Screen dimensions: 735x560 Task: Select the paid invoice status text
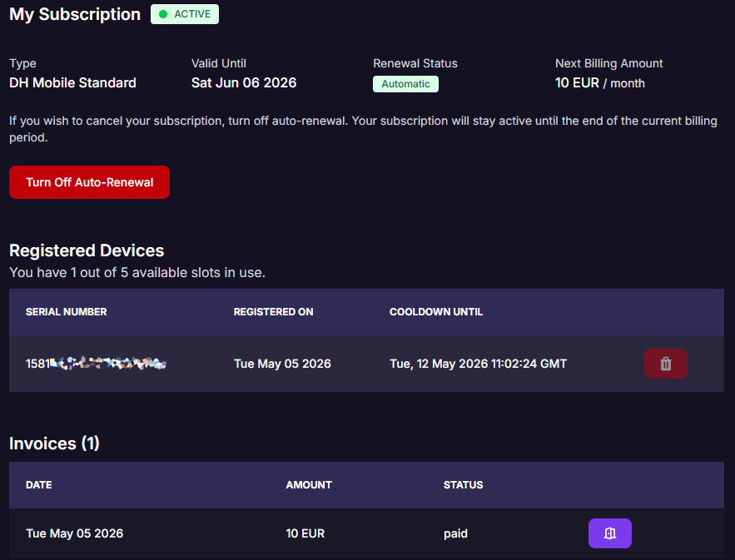pyautogui.click(x=455, y=533)
